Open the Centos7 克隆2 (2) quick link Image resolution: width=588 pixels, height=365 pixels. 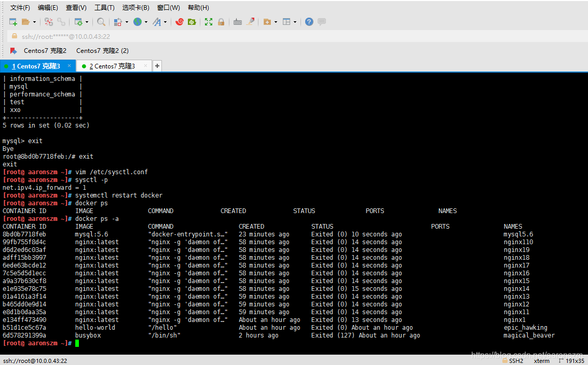point(102,51)
